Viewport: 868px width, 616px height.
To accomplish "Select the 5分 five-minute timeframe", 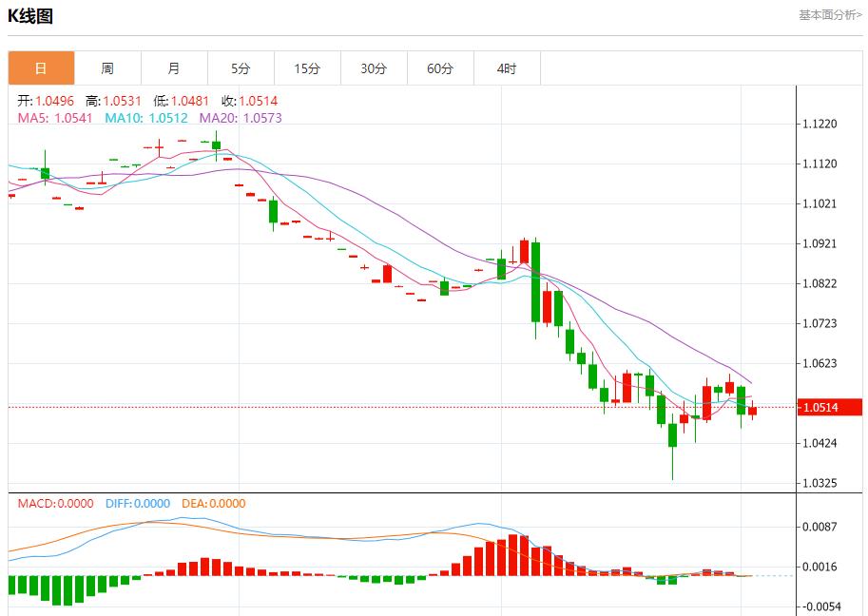I will pos(241,67).
